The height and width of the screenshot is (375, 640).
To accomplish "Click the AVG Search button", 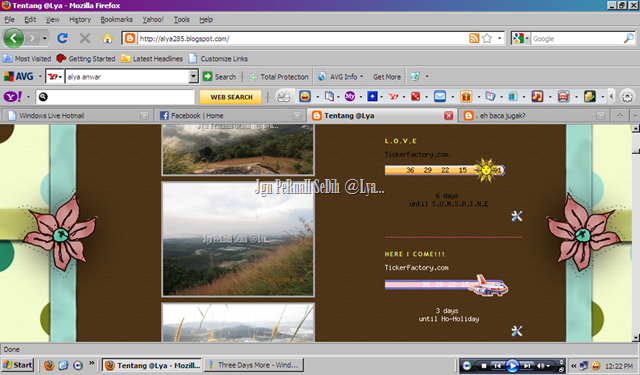I will tap(220, 77).
